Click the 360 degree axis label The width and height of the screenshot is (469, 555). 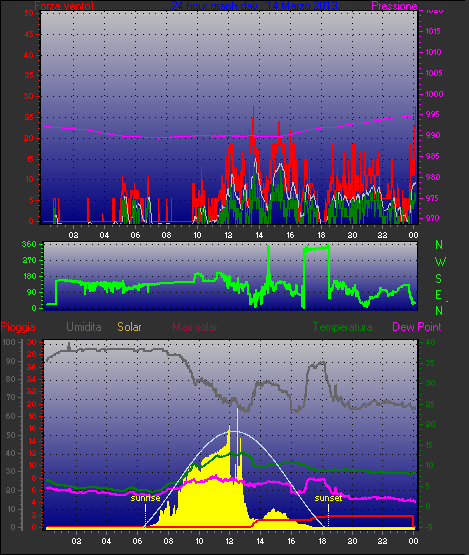click(29, 244)
